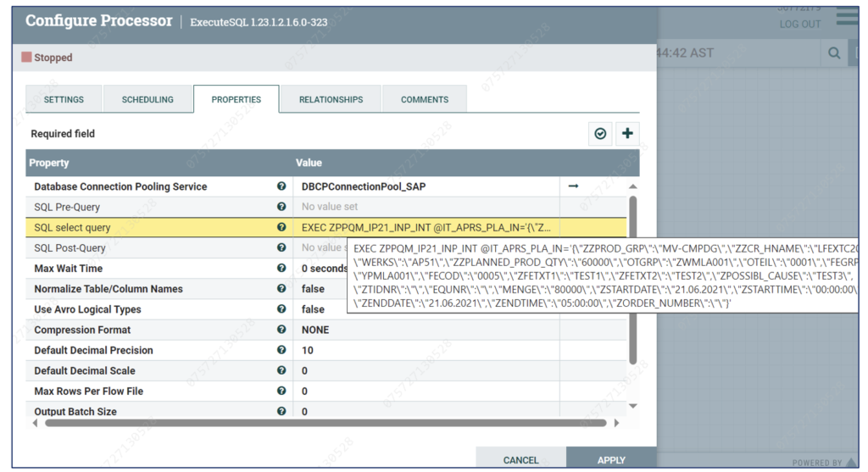Edit Compression Format NONE value

point(426,330)
